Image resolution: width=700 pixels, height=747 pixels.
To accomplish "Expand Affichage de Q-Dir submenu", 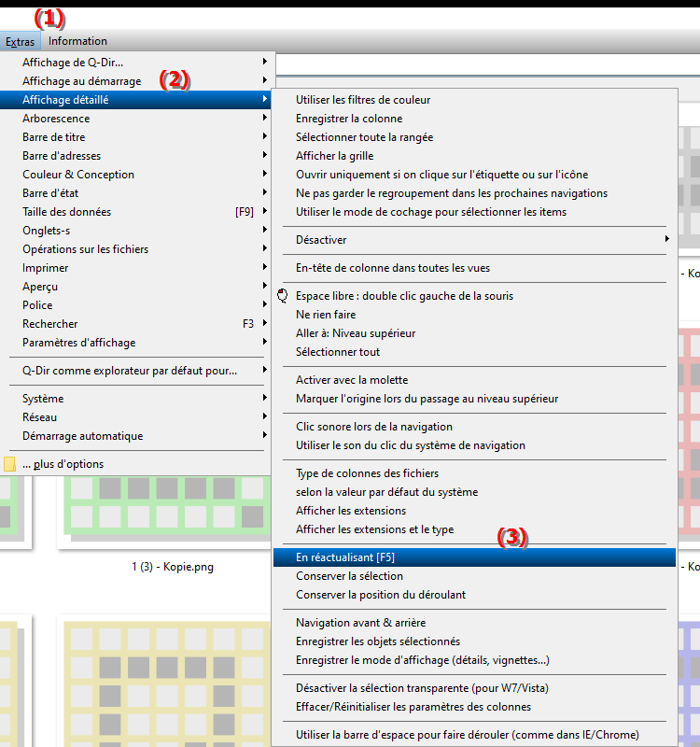I will tap(137, 63).
